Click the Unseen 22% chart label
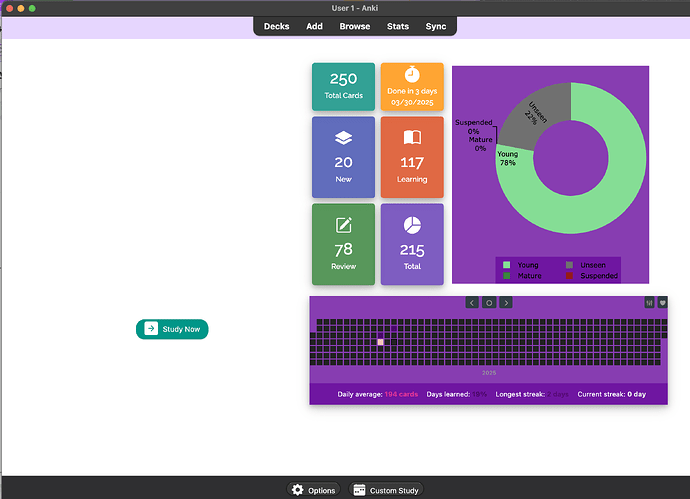Viewport: 690px width, 499px height. point(535,114)
